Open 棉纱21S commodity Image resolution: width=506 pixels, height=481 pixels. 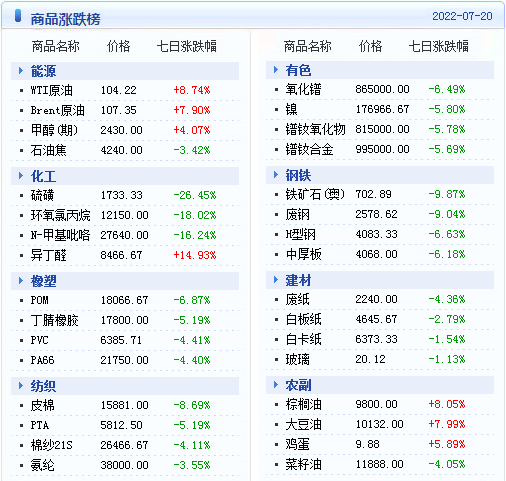point(51,445)
